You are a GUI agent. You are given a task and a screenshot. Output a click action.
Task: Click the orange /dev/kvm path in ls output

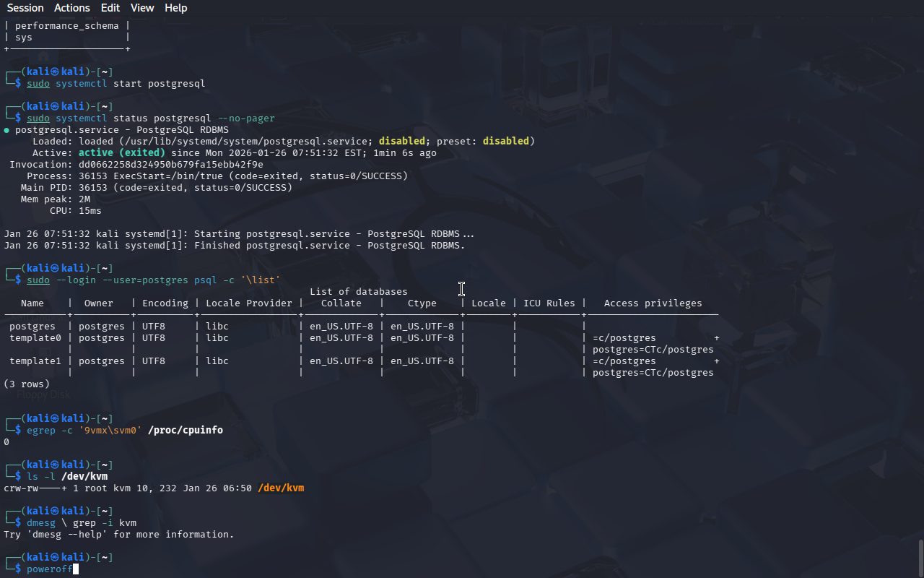click(281, 488)
